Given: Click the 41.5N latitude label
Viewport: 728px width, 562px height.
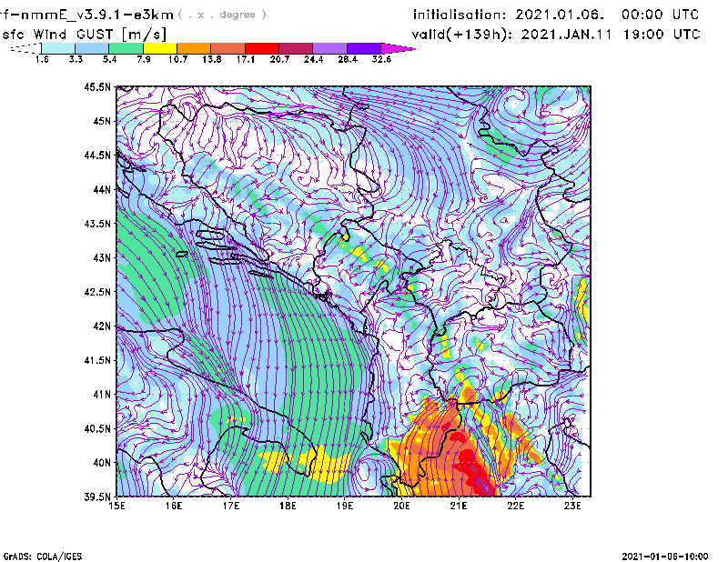Looking at the screenshot, I should (x=98, y=360).
